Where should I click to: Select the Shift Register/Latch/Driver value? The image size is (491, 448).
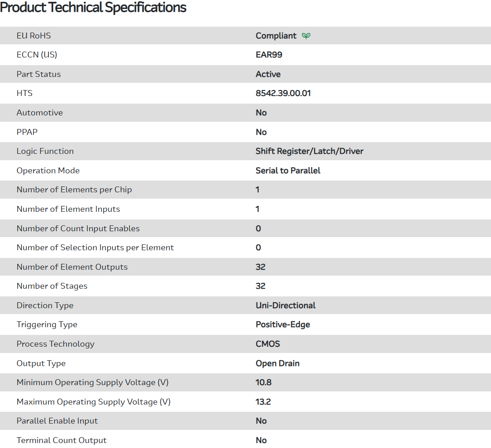point(309,151)
